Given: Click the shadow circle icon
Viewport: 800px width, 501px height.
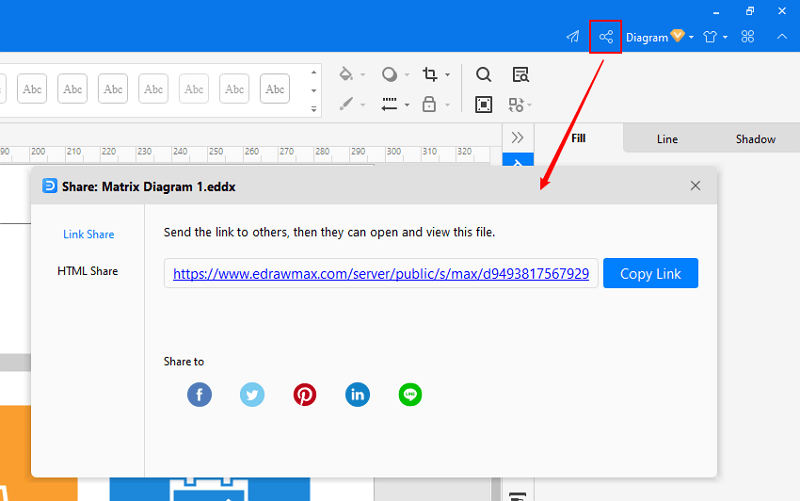Looking at the screenshot, I should pyautogui.click(x=389, y=74).
